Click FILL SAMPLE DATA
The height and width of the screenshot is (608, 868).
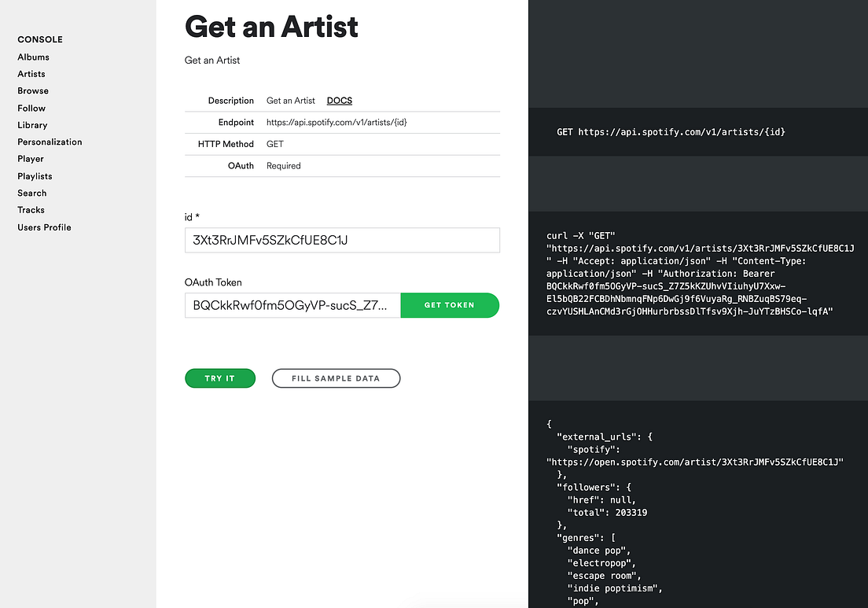(x=336, y=378)
